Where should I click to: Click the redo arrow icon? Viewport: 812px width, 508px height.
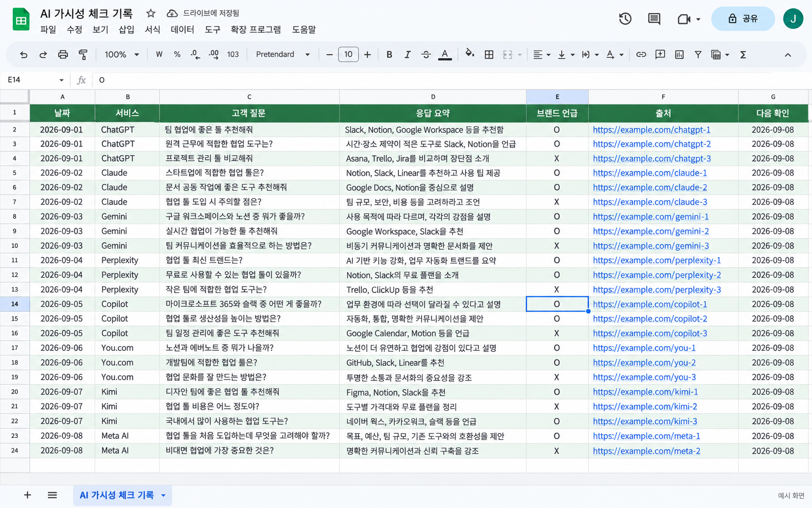pos(43,54)
